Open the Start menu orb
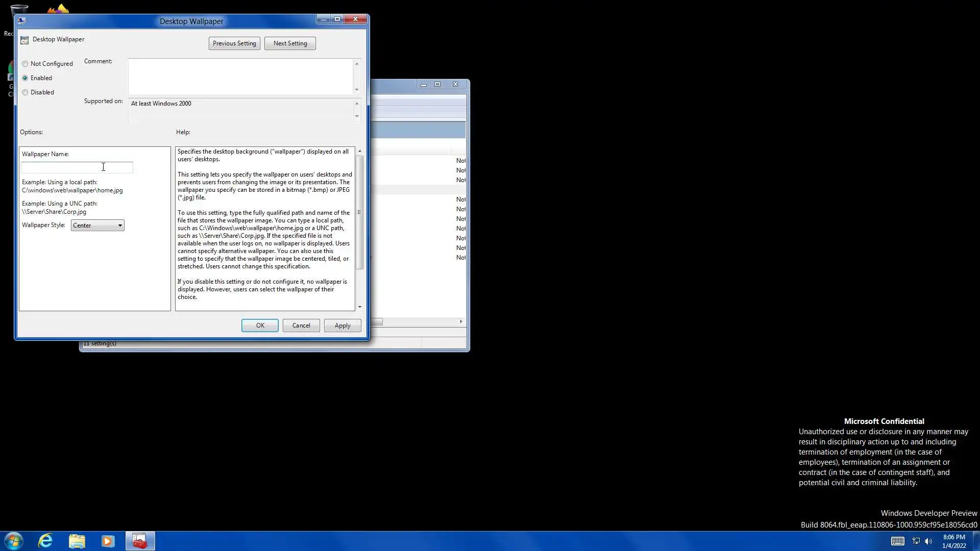 (x=14, y=541)
